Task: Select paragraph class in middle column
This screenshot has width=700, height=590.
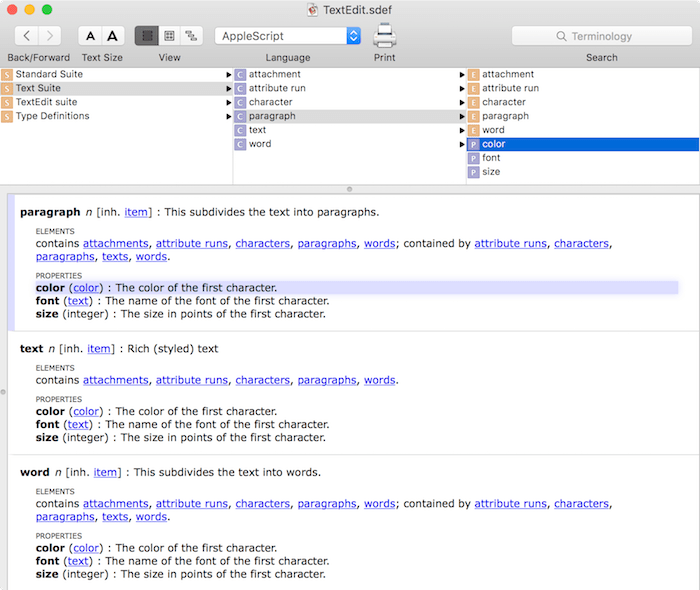Action: [x=350, y=116]
